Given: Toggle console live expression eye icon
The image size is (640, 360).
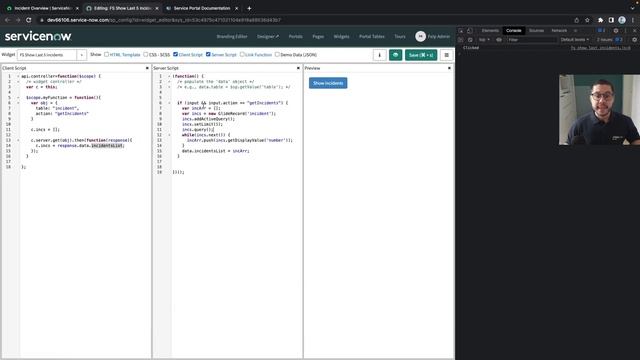Looking at the screenshot, I should pyautogui.click(x=499, y=40).
